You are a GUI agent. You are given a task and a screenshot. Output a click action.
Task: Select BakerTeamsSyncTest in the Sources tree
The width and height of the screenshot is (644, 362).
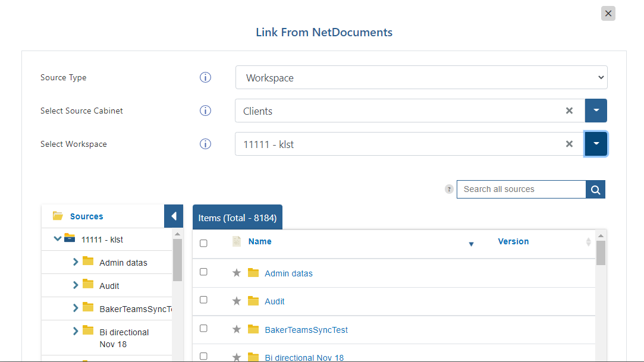[136, 309]
